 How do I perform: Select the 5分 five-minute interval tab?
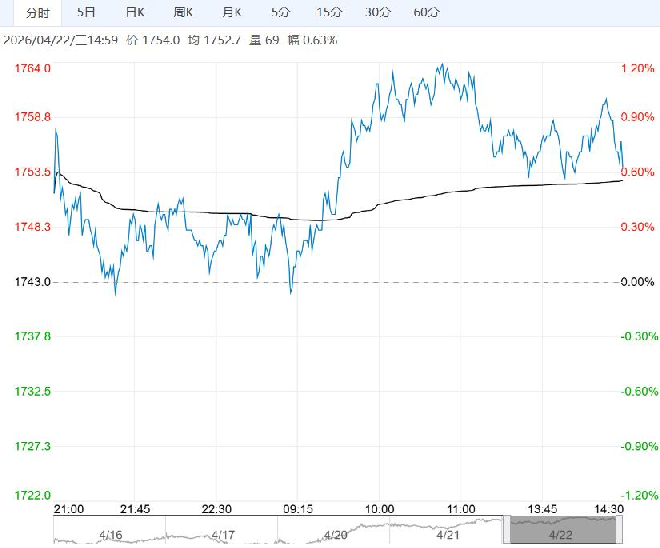click(281, 13)
